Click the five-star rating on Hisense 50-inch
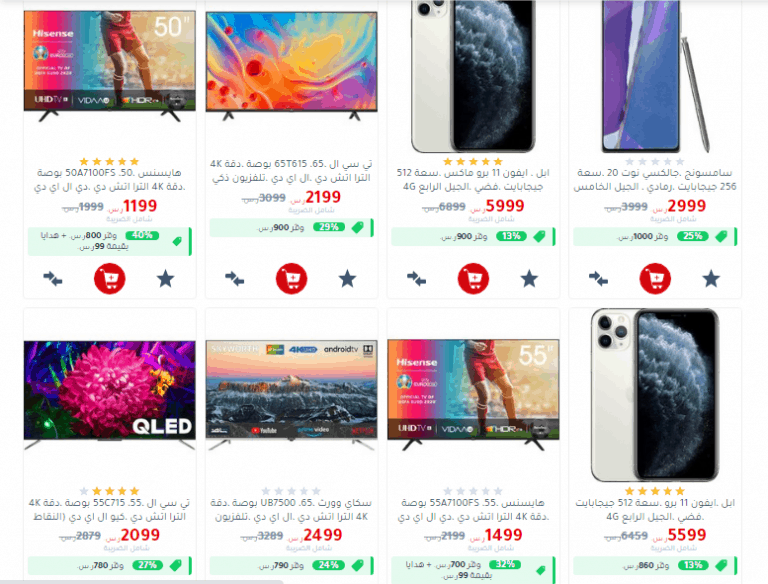 point(109,161)
